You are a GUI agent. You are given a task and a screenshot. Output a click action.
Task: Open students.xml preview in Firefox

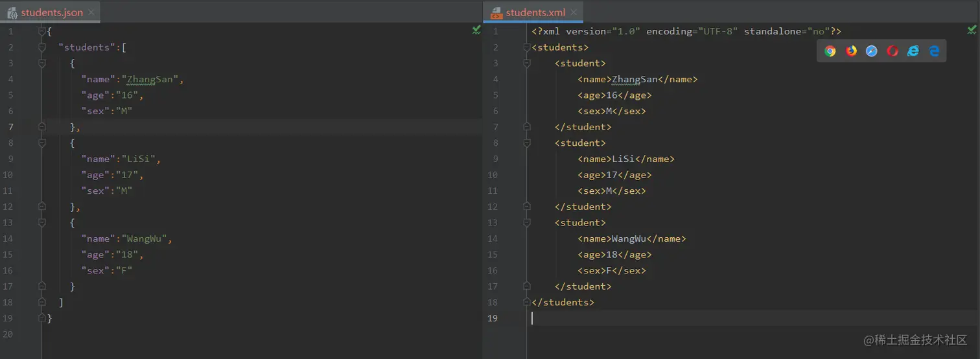tap(851, 51)
